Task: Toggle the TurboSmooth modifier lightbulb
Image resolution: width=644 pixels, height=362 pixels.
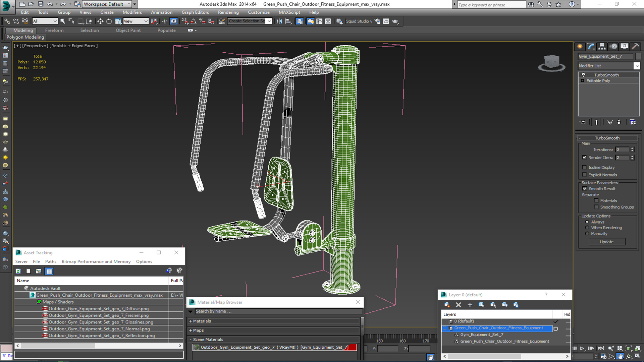Action: 583,75
